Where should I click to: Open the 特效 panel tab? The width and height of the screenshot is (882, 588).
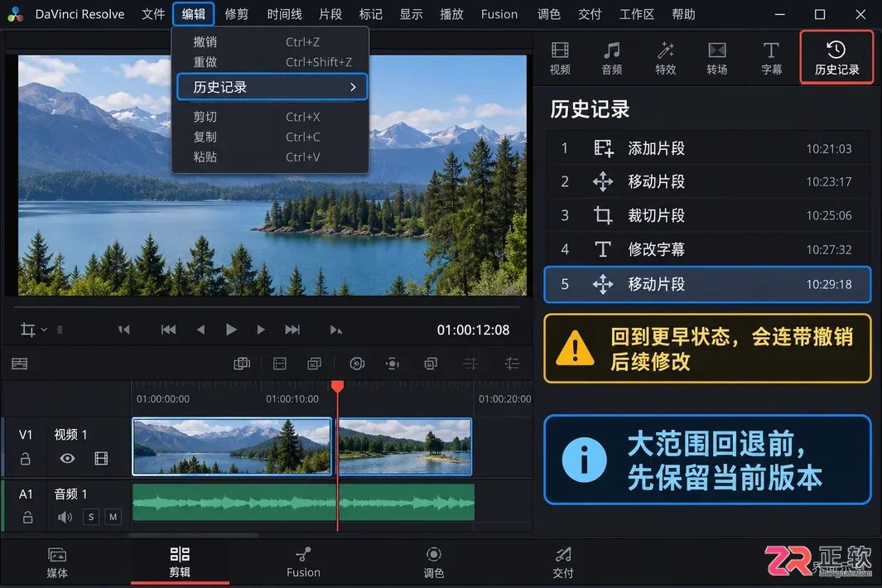tap(665, 58)
